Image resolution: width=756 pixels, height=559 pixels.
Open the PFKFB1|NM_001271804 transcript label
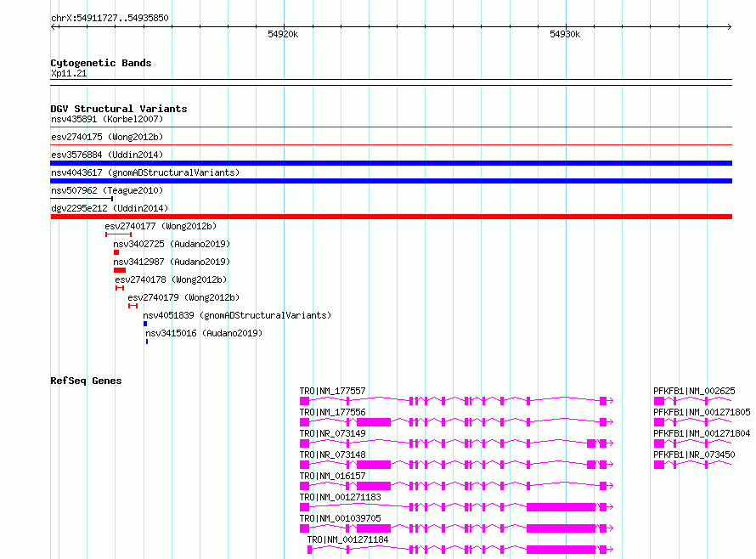click(702, 433)
